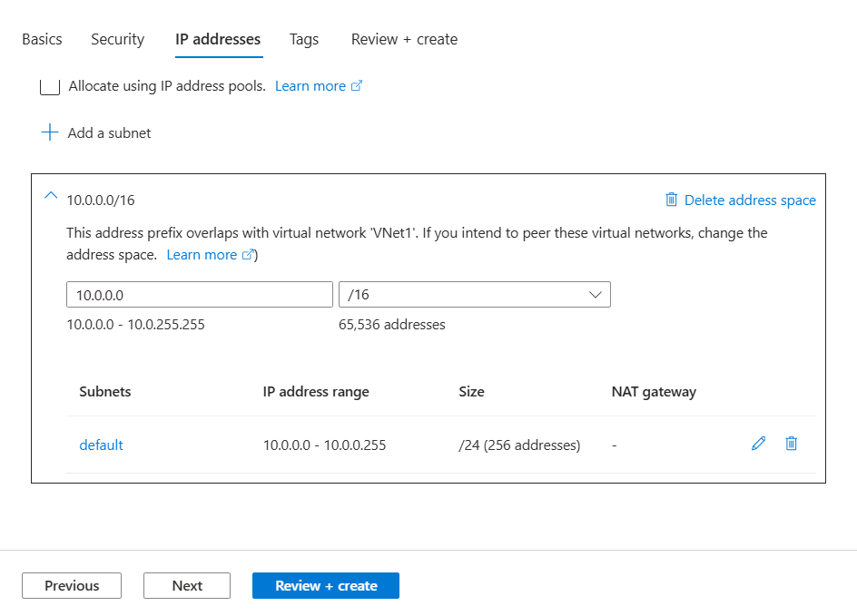Open Learn more link for IP address pools
The width and height of the screenshot is (857, 616).
(318, 86)
